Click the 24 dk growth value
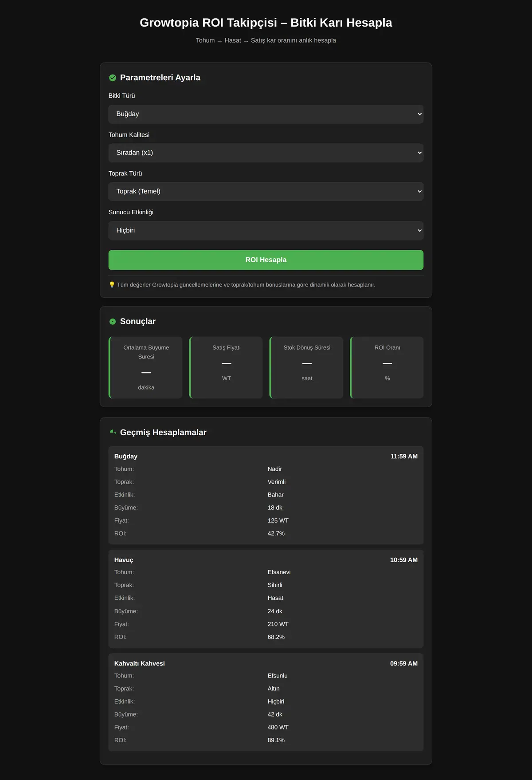Image resolution: width=532 pixels, height=780 pixels. click(x=275, y=611)
